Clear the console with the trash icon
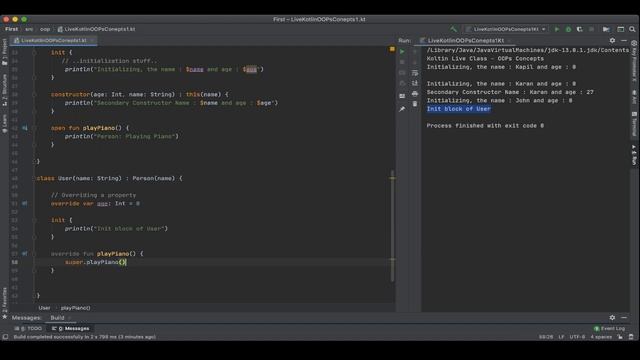The height and width of the screenshot is (360, 640). click(x=415, y=104)
